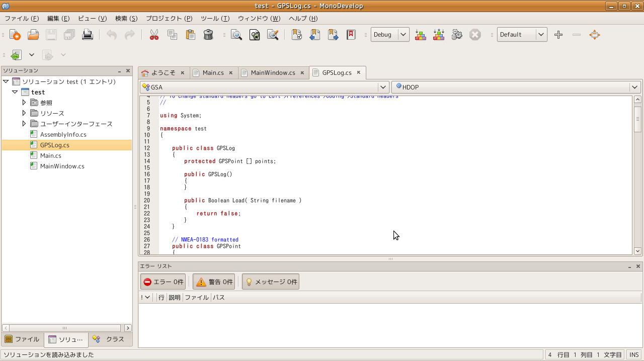Open the Debug configuration dropdown

[x=390, y=35]
